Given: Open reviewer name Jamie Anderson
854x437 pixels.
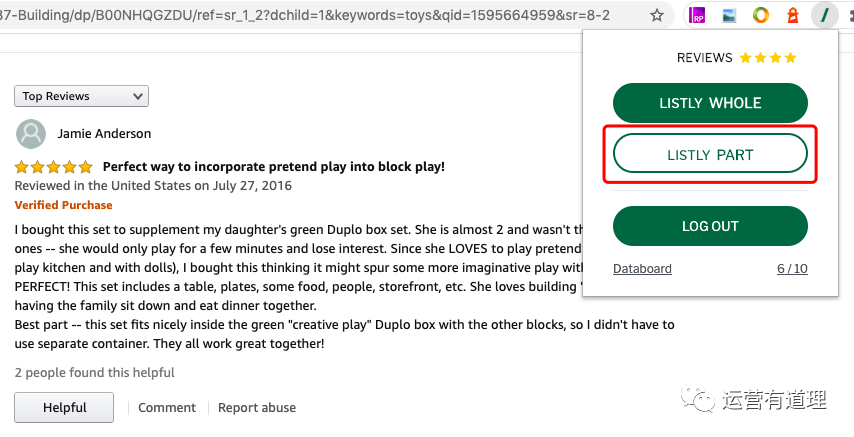Looking at the screenshot, I should (104, 134).
